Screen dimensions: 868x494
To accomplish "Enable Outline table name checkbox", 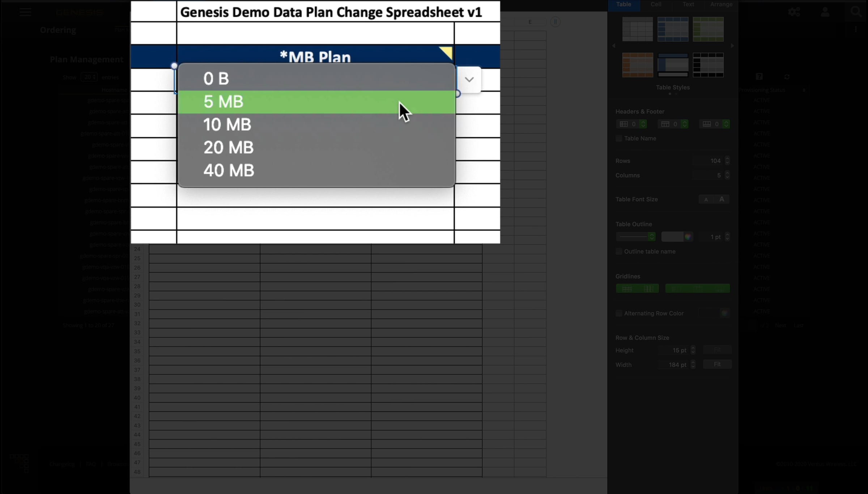I will (619, 252).
